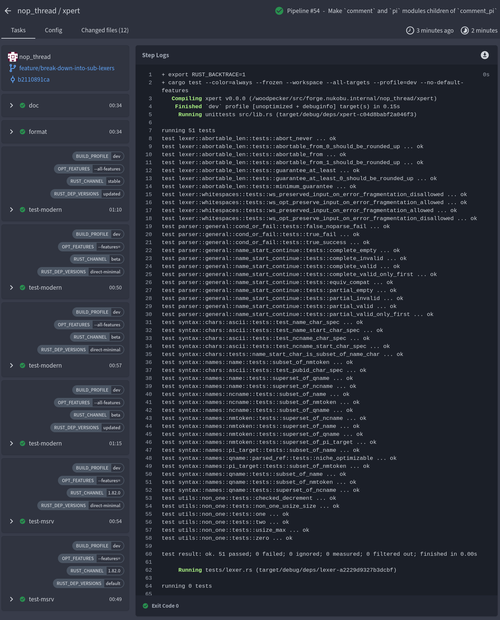The width and height of the screenshot is (500, 620).
Task: Open the feature/break-down-into-sub-lexers branch link
Action: (67, 68)
